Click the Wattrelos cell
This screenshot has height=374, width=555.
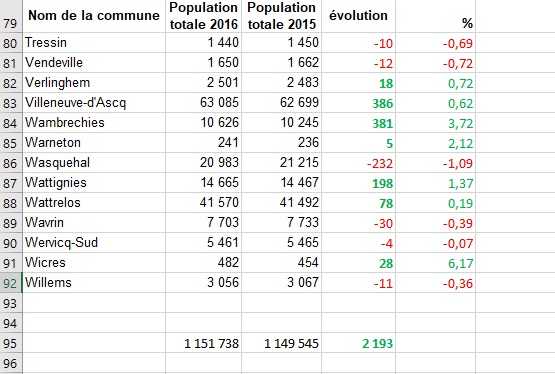click(94, 203)
